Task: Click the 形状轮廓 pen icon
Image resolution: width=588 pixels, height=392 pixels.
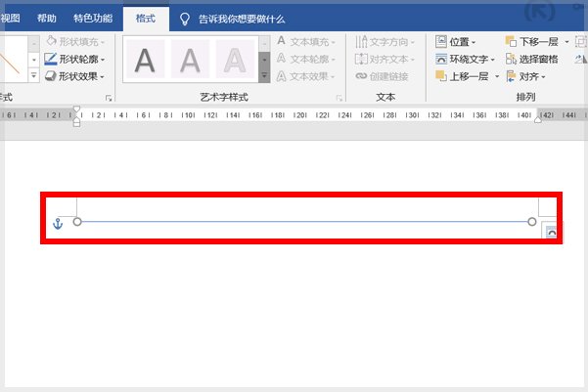Action: pos(50,59)
